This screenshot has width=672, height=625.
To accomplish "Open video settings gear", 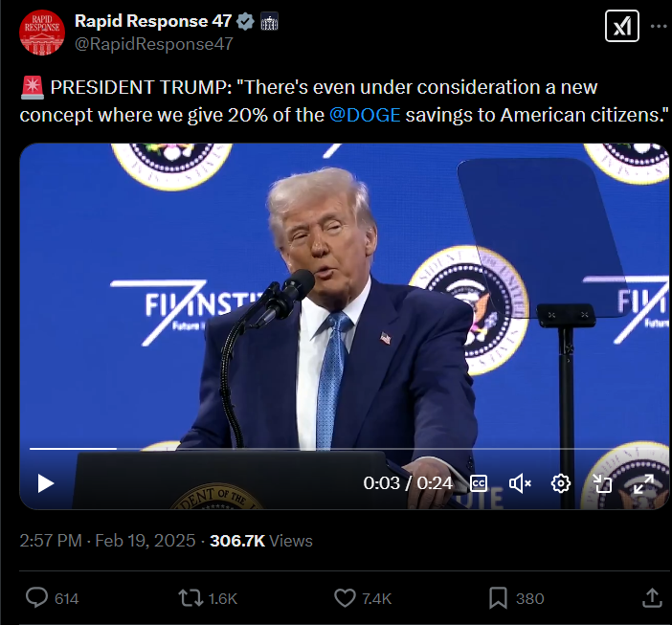I will pos(561,483).
